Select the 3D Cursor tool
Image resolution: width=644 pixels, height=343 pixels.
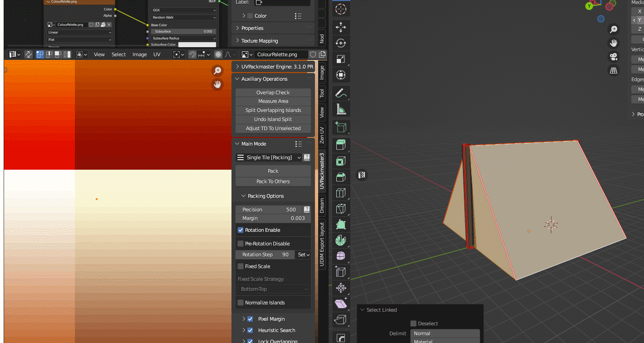pos(341,9)
